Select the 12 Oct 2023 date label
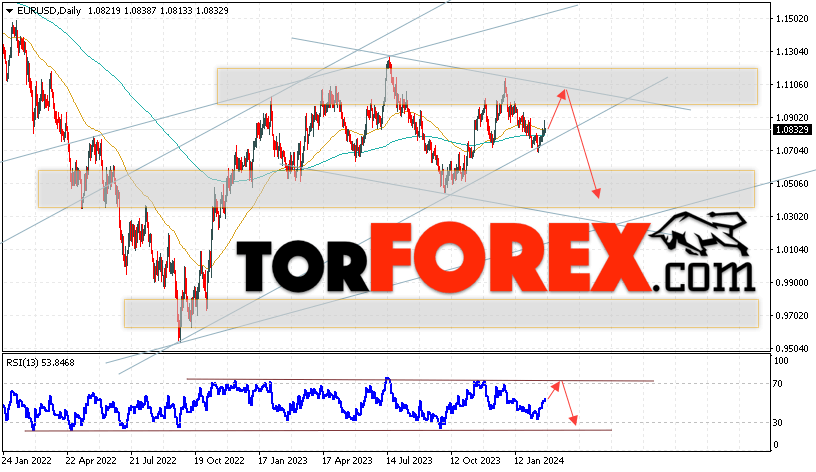The height and width of the screenshot is (472, 816). [475, 461]
